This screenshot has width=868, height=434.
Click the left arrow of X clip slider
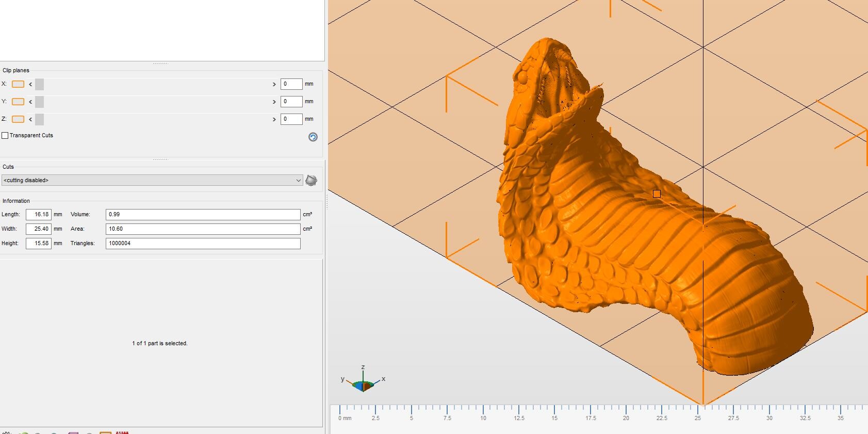(30, 84)
